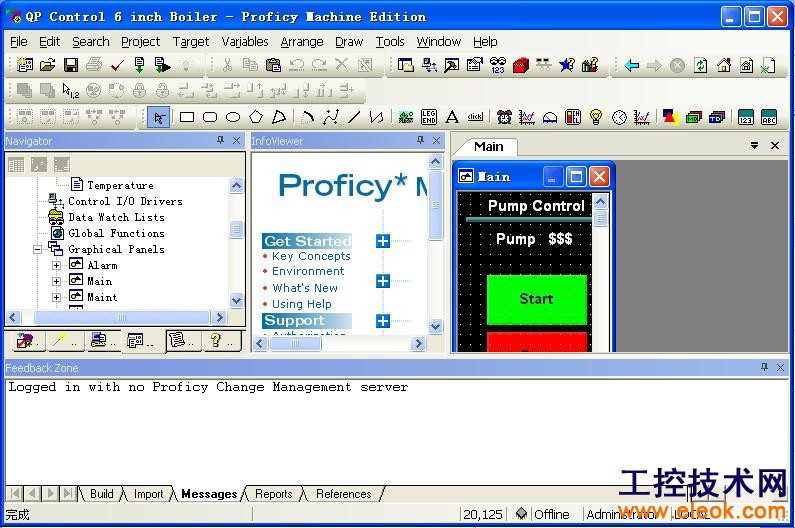The image size is (795, 528).
Task: Close the Navigator panel
Action: 236,140
